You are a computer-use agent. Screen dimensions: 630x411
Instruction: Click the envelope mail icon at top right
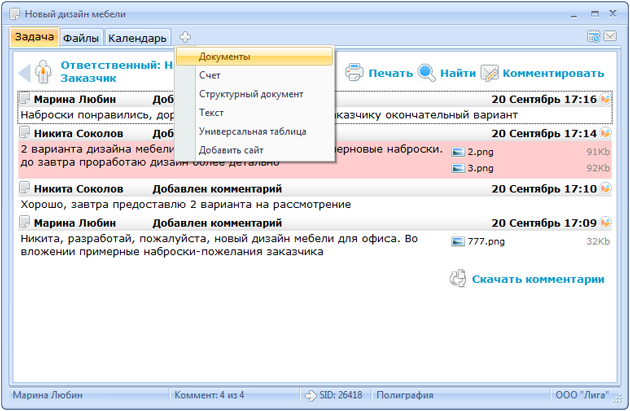[x=610, y=36]
